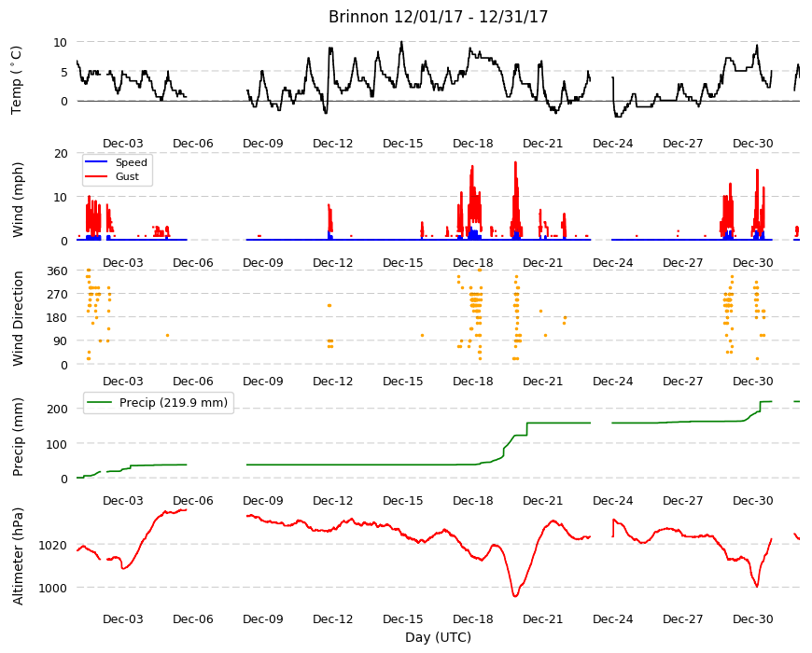Viewport: 812px width, 653px height.
Task: Click the Wind Direction axis label
Action: [x=18, y=318]
